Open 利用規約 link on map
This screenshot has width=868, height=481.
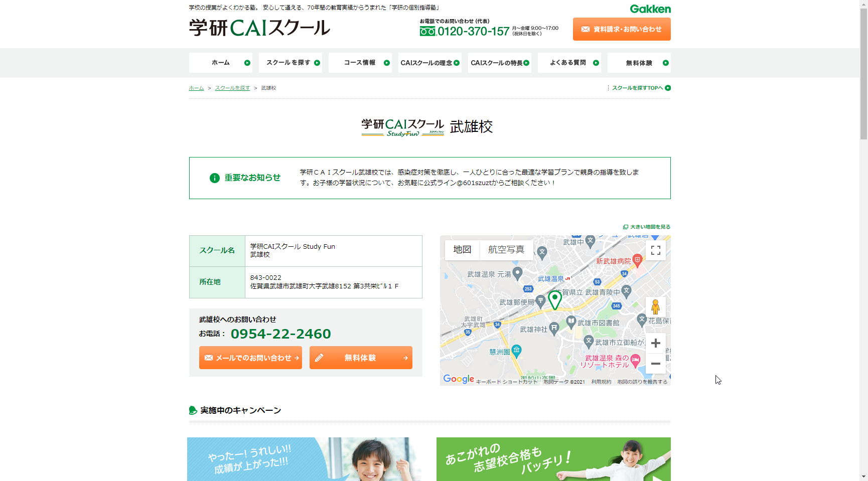601,382
